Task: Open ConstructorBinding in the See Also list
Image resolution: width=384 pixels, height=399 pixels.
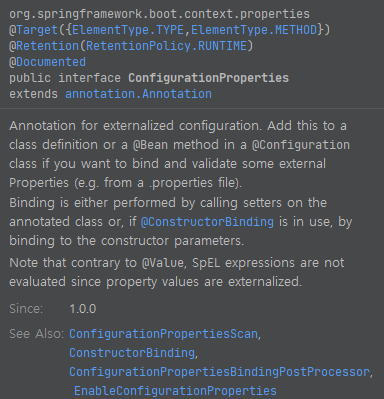Action: click(132, 353)
